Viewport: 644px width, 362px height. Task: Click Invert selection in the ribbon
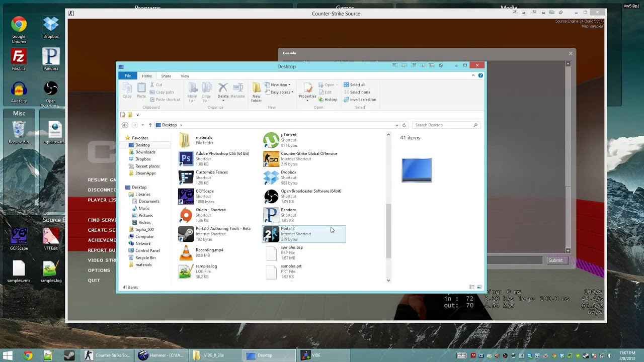(x=360, y=100)
